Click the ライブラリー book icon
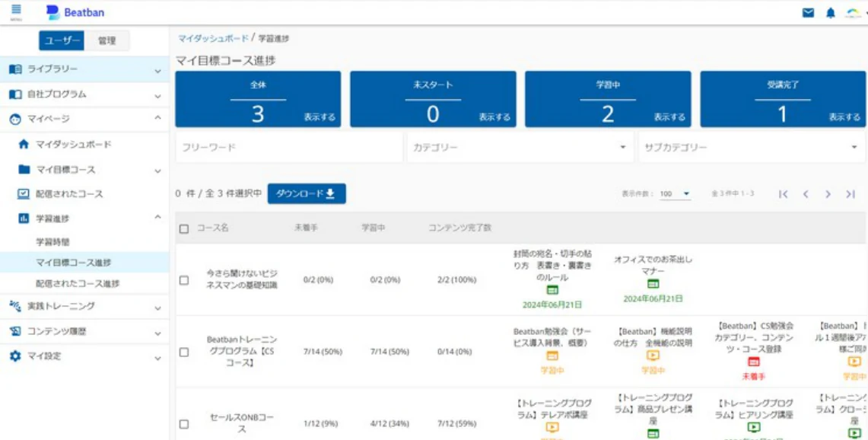This screenshot has height=440, width=868. click(15, 69)
